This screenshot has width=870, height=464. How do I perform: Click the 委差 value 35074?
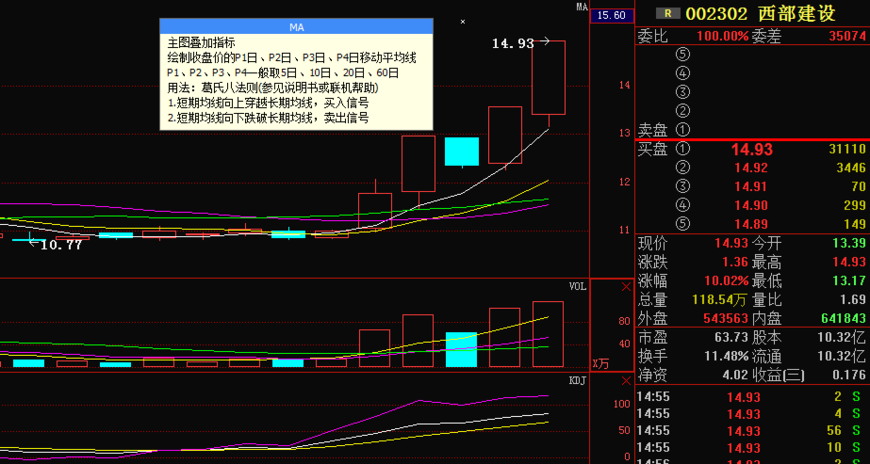(847, 36)
